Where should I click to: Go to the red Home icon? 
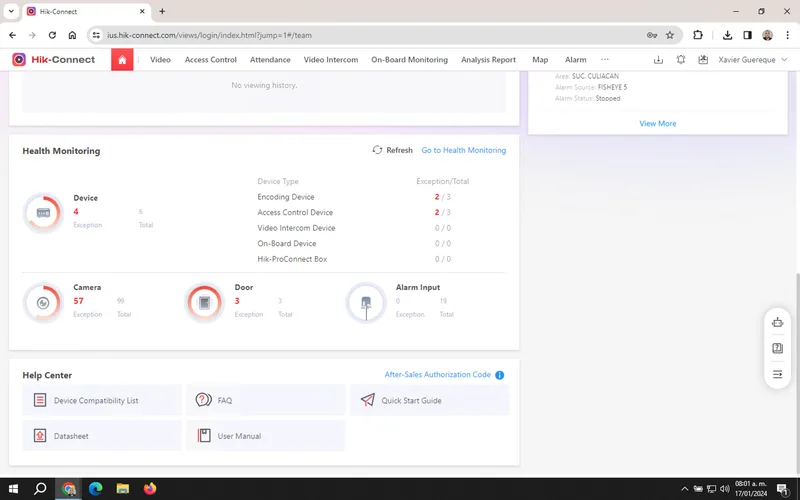point(122,60)
